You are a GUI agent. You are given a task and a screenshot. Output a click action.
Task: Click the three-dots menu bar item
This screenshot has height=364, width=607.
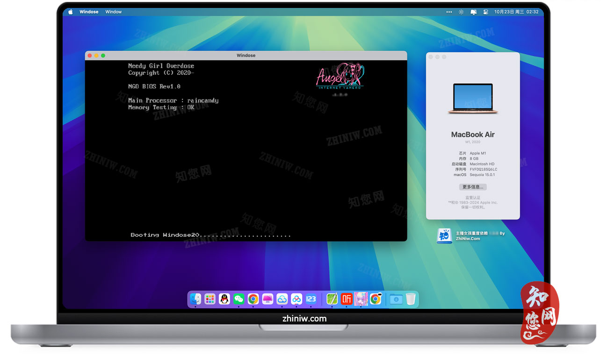tap(449, 12)
